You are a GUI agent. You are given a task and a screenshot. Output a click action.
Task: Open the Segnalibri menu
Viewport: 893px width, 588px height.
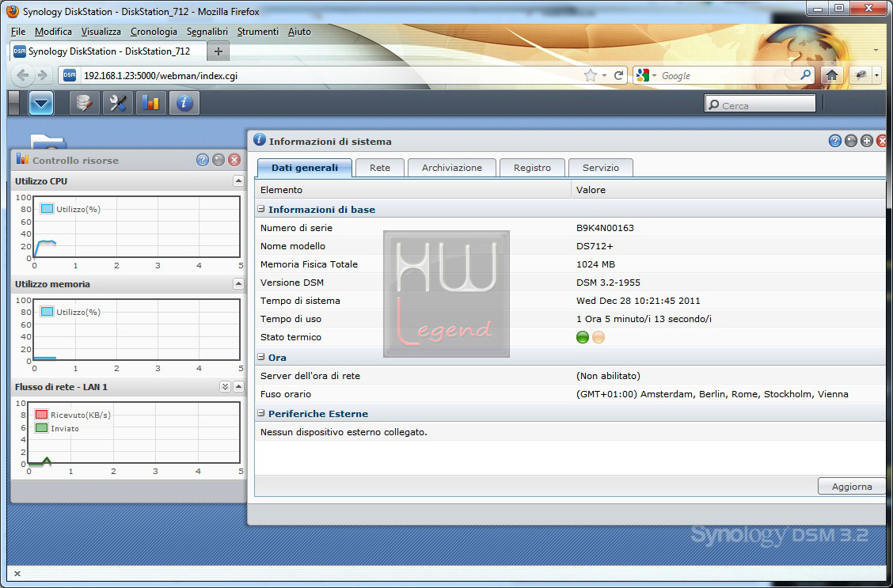pyautogui.click(x=207, y=32)
